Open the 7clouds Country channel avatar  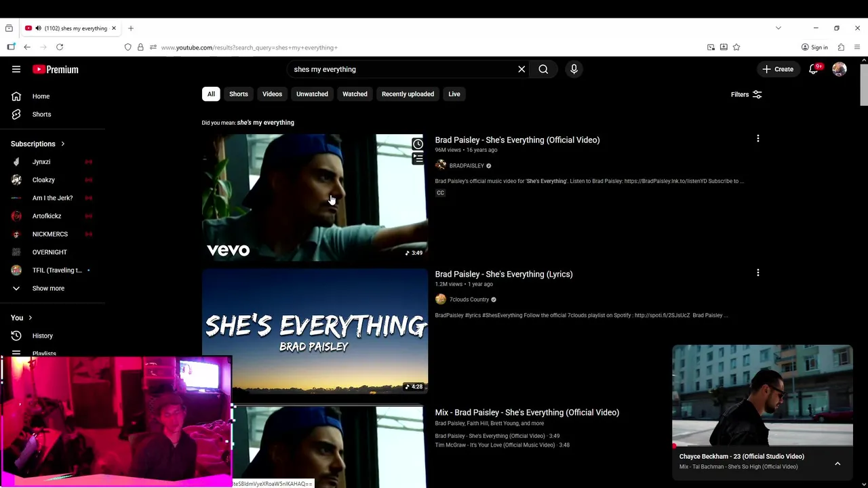tap(441, 300)
